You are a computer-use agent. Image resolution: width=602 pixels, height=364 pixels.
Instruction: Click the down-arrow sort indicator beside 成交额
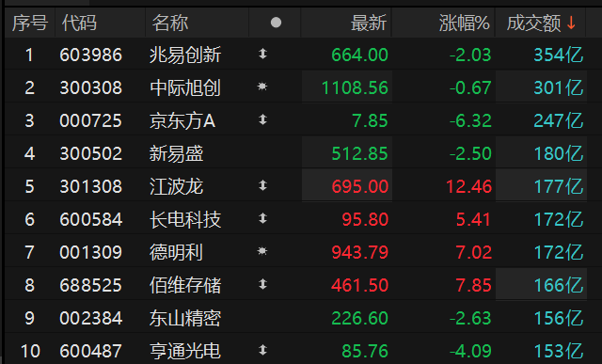point(571,23)
